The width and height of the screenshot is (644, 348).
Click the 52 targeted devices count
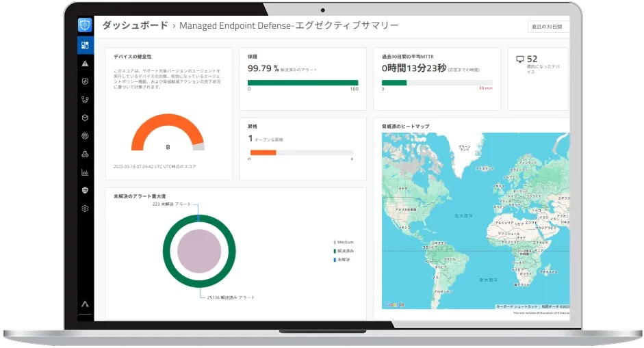click(532, 59)
